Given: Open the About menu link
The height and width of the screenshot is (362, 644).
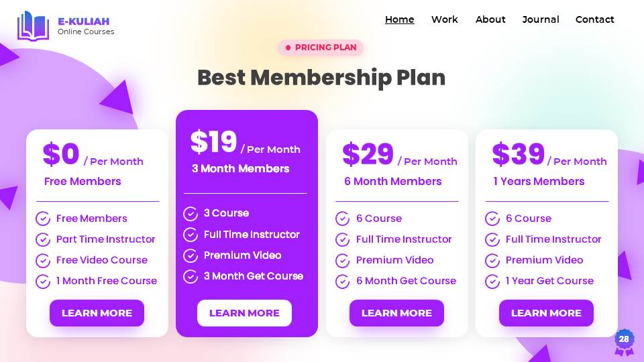Looking at the screenshot, I should (x=490, y=19).
